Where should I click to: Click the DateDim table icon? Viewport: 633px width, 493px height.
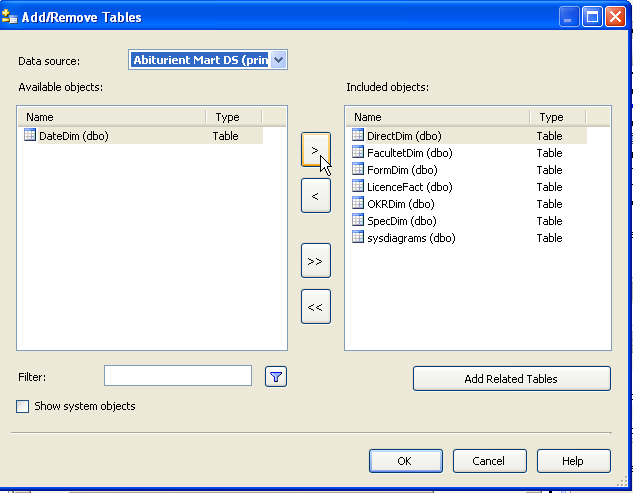[x=30, y=135]
